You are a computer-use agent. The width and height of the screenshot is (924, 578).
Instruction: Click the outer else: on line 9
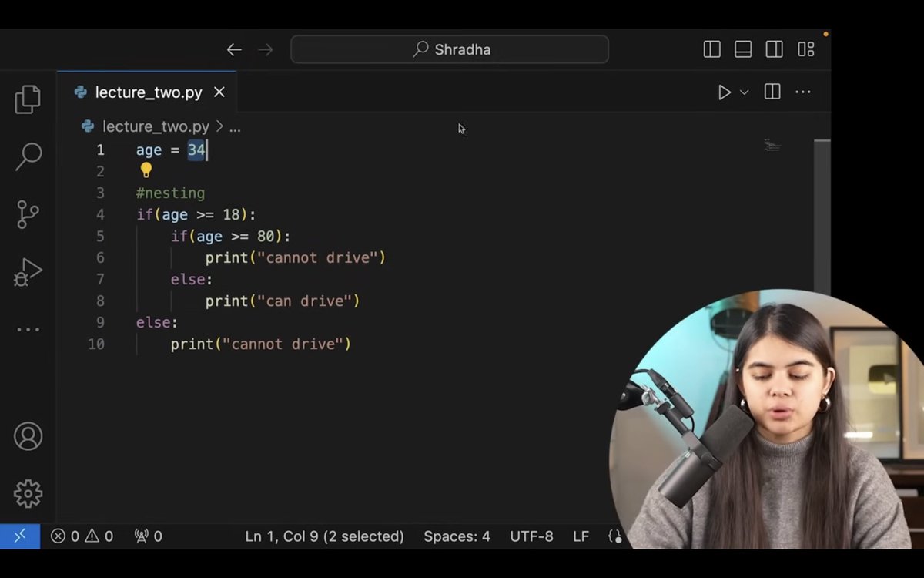tap(157, 322)
